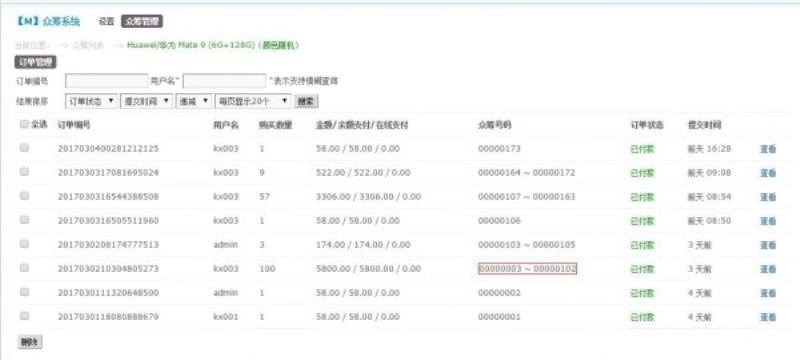This screenshot has width=800, height=360.
Task: Focus the 用户名 search input field
Action: 224,81
